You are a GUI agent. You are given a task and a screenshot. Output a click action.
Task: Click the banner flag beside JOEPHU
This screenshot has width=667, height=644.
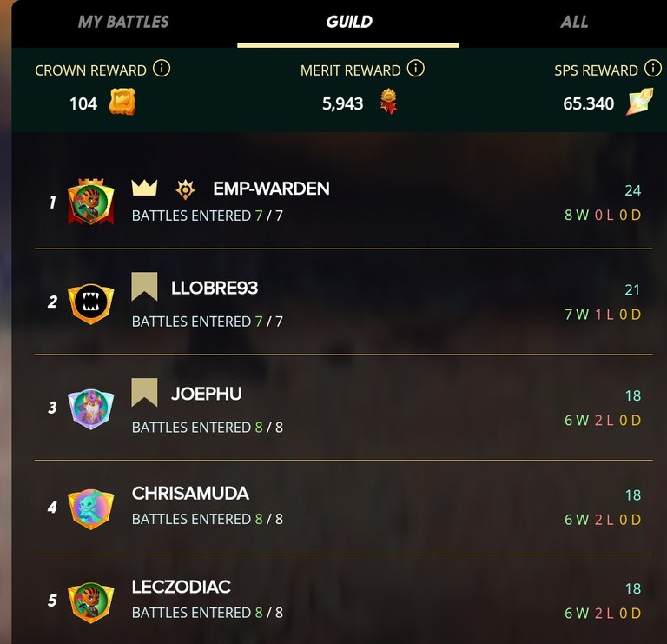tap(145, 392)
